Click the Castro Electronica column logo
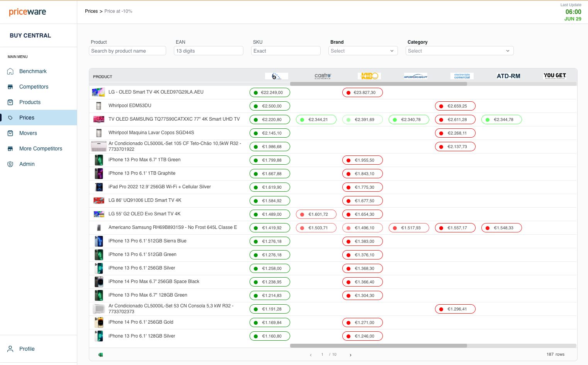Viewport: 588px width, 365px height. tap(323, 76)
